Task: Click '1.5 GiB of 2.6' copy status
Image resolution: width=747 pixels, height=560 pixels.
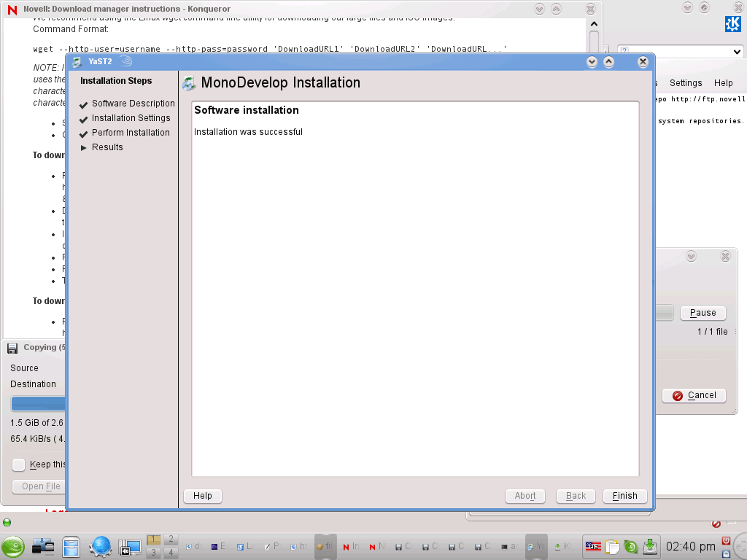Action: coord(36,423)
